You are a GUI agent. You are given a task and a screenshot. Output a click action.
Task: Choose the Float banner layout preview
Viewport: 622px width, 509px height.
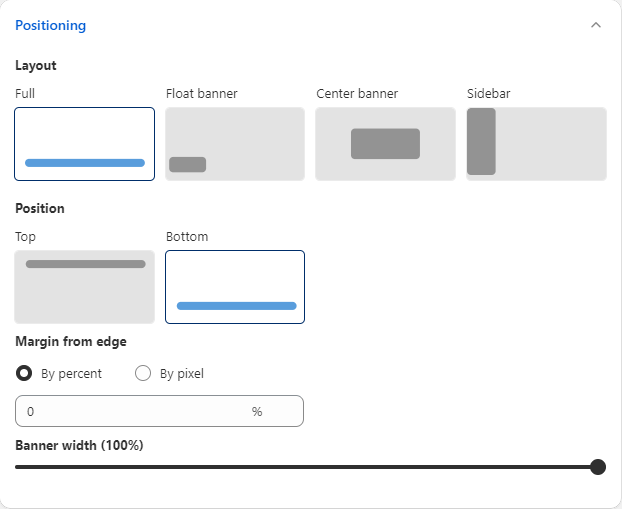(x=235, y=144)
